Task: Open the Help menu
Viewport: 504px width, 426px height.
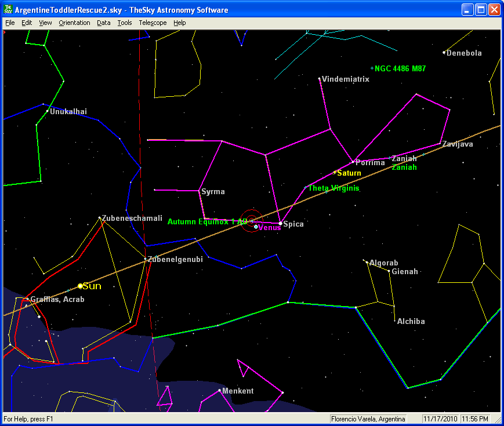Action: click(180, 23)
